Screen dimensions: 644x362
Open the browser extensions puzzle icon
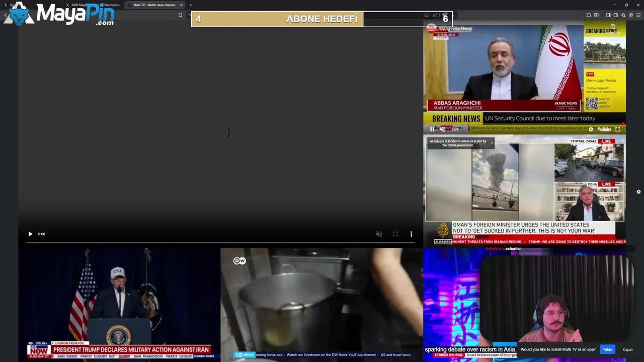pyautogui.click(x=589, y=15)
